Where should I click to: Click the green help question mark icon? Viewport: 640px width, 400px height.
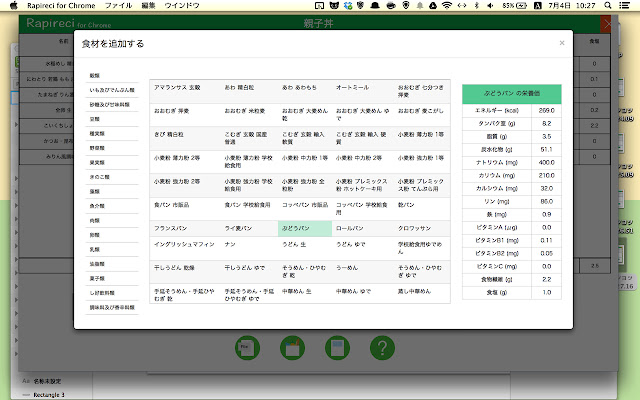point(381,348)
